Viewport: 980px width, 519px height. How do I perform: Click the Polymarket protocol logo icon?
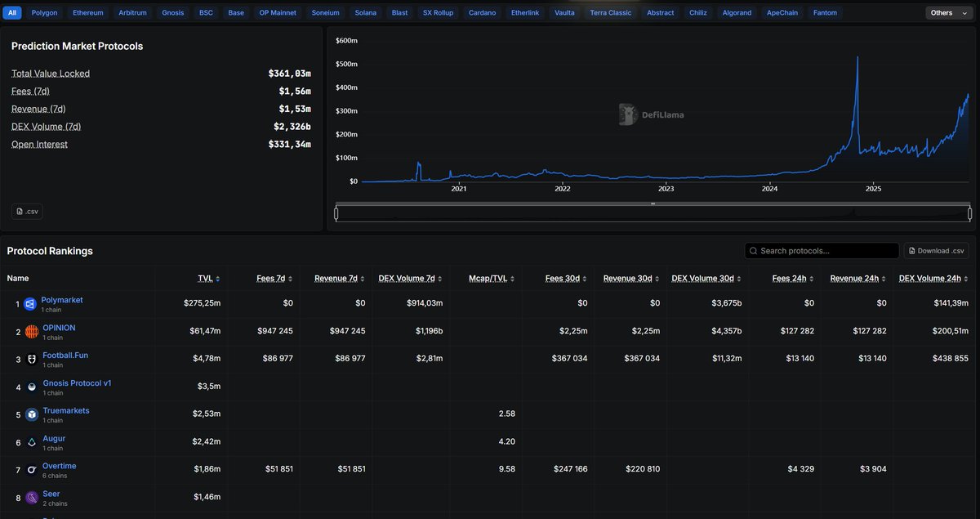[31, 304]
